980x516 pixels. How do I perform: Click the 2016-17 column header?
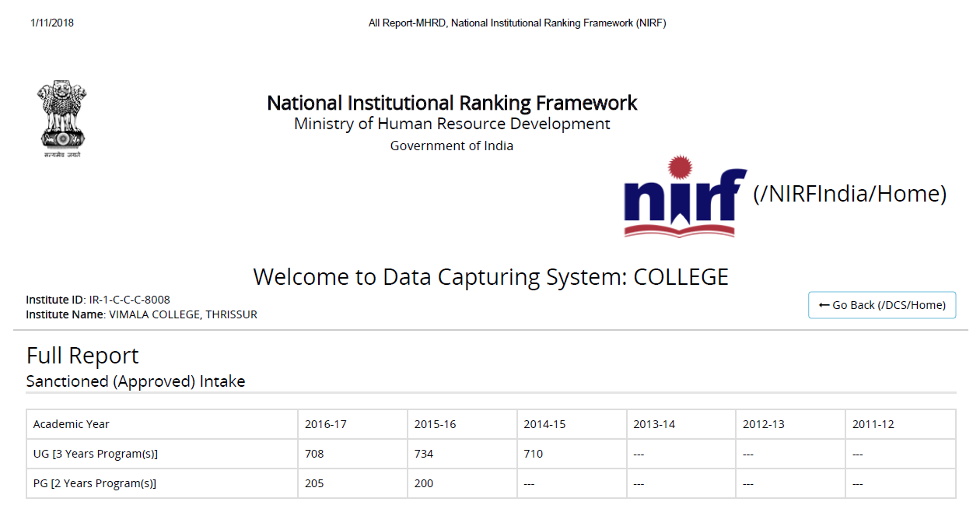click(326, 424)
